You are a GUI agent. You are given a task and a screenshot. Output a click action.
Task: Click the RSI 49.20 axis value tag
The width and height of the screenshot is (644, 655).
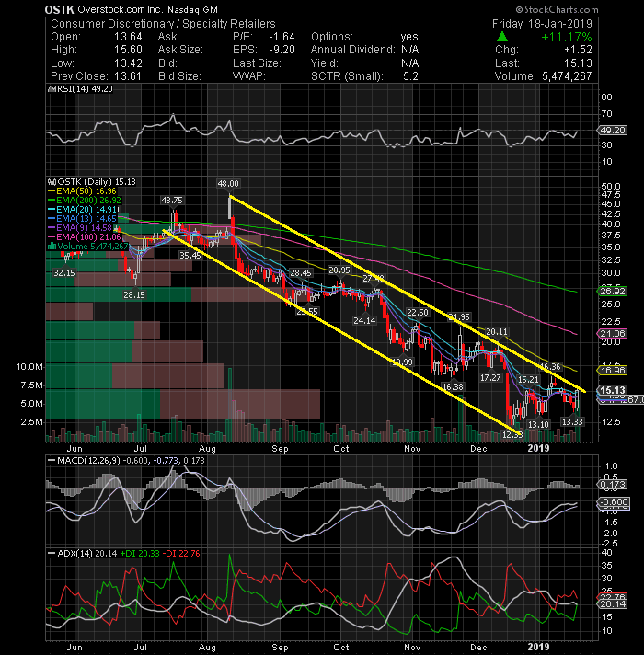tap(612, 131)
